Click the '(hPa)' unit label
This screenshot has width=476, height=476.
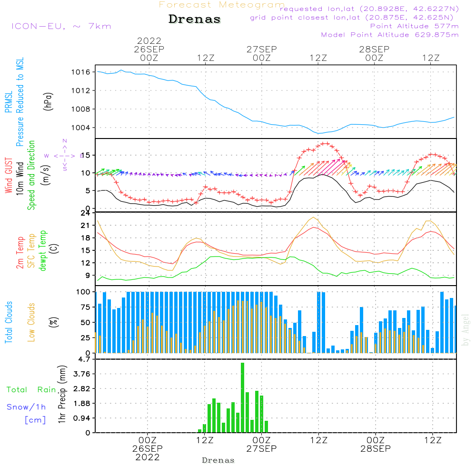tap(48, 101)
